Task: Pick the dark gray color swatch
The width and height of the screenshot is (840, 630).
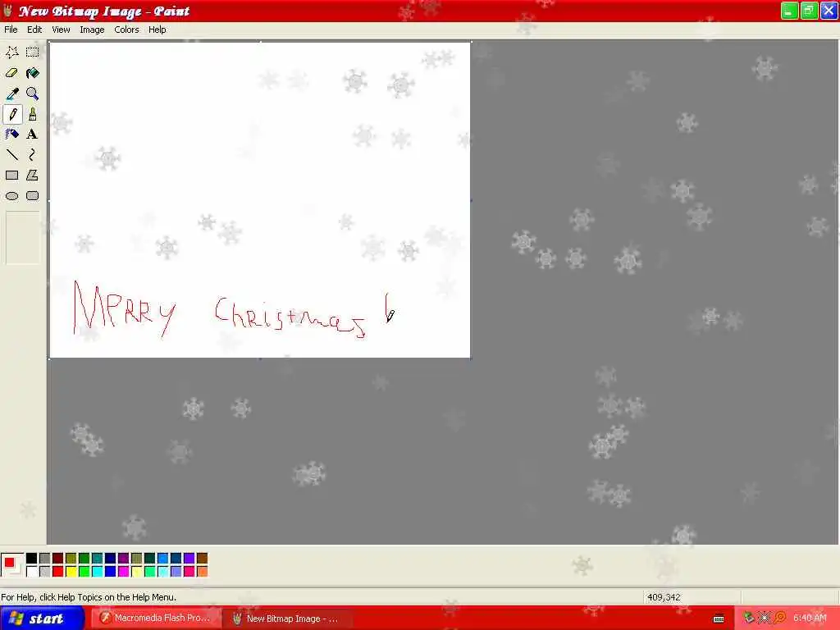Action: 44,558
